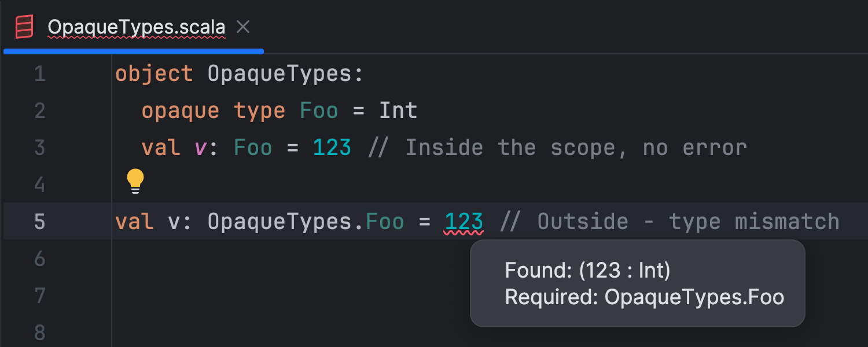Click the Scala file icon in the tab

[x=24, y=27]
